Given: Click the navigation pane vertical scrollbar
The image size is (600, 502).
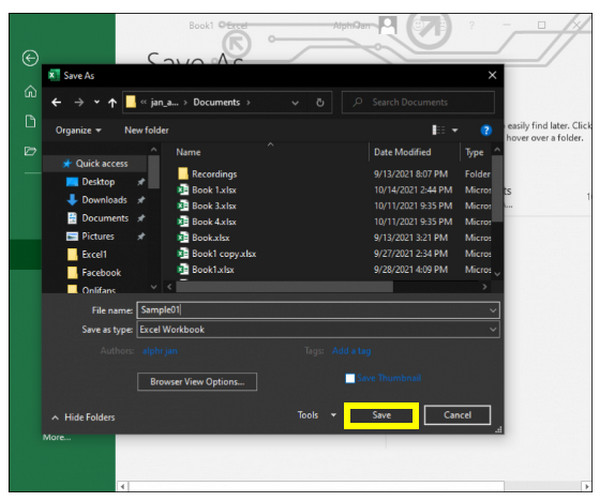Looking at the screenshot, I should tap(153, 172).
